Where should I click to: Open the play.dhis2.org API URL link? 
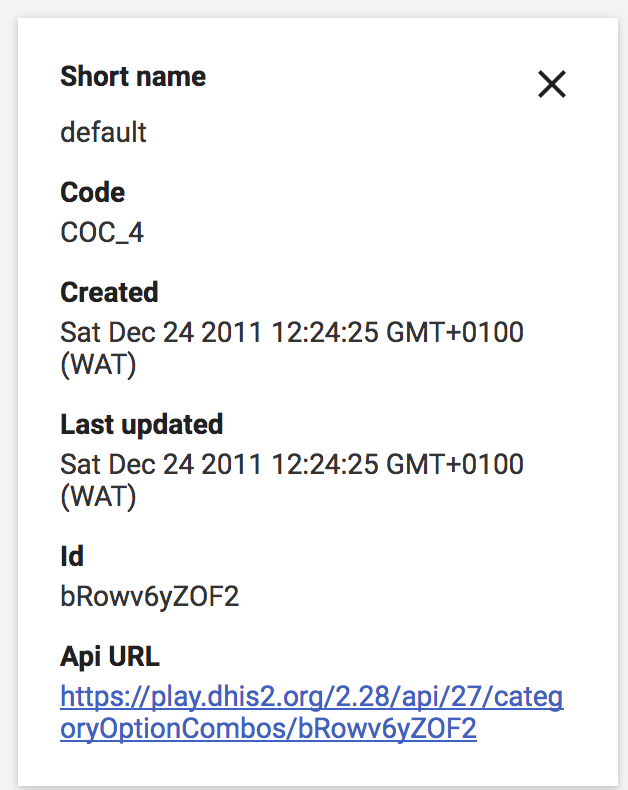(311, 697)
